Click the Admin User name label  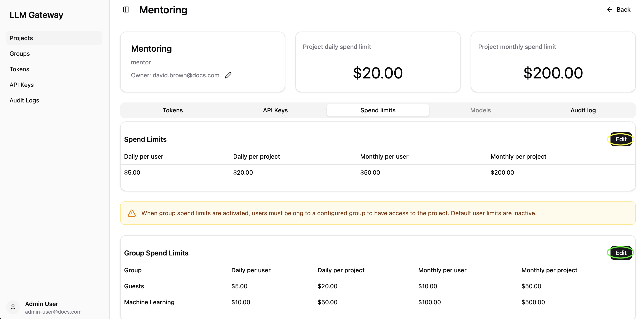pyautogui.click(x=41, y=304)
